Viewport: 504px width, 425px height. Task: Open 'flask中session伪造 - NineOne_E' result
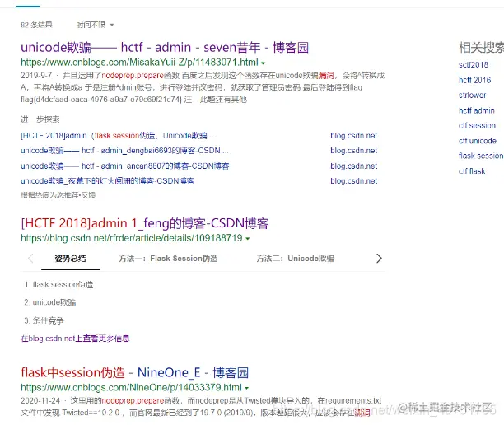point(135,372)
